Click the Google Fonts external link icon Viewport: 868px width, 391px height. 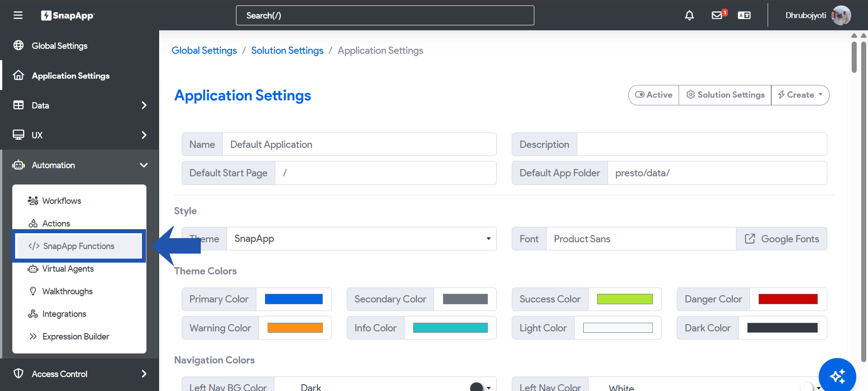tap(750, 239)
